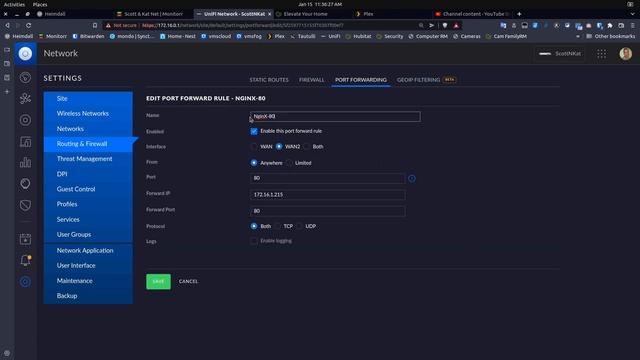Switch to Firewall tab
This screenshot has width=640, height=360.
tap(311, 80)
